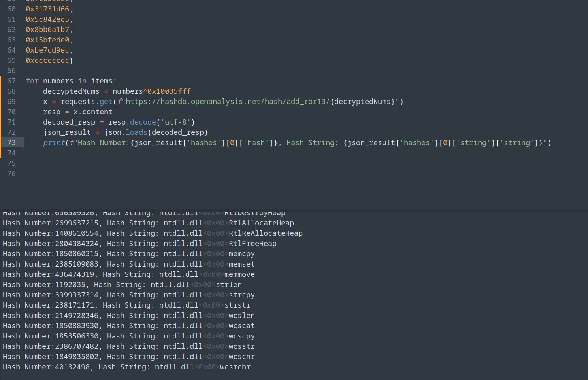Click the output line containing RtlFreeHeap
The width and height of the screenshot is (588, 380).
click(x=138, y=243)
